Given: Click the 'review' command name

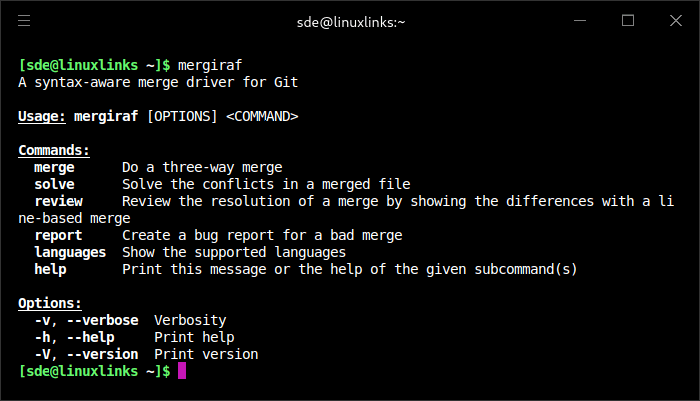Looking at the screenshot, I should [x=58, y=201].
